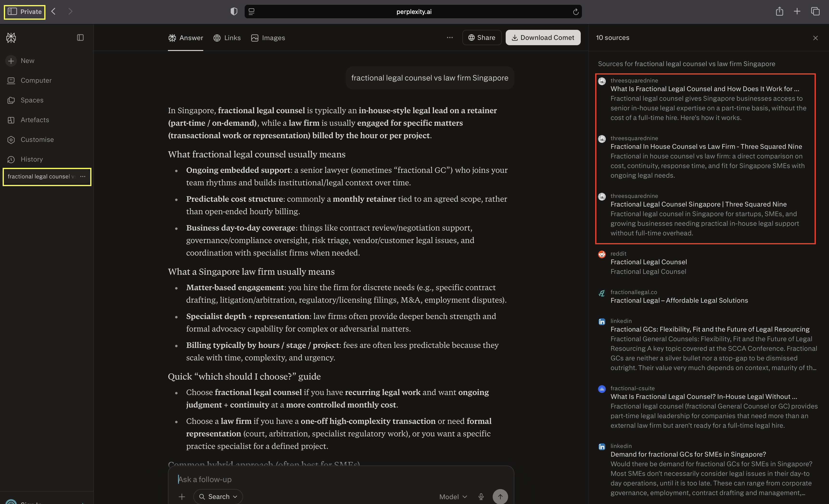The width and height of the screenshot is (829, 504).
Task: Go back in browser history
Action: coord(53,12)
